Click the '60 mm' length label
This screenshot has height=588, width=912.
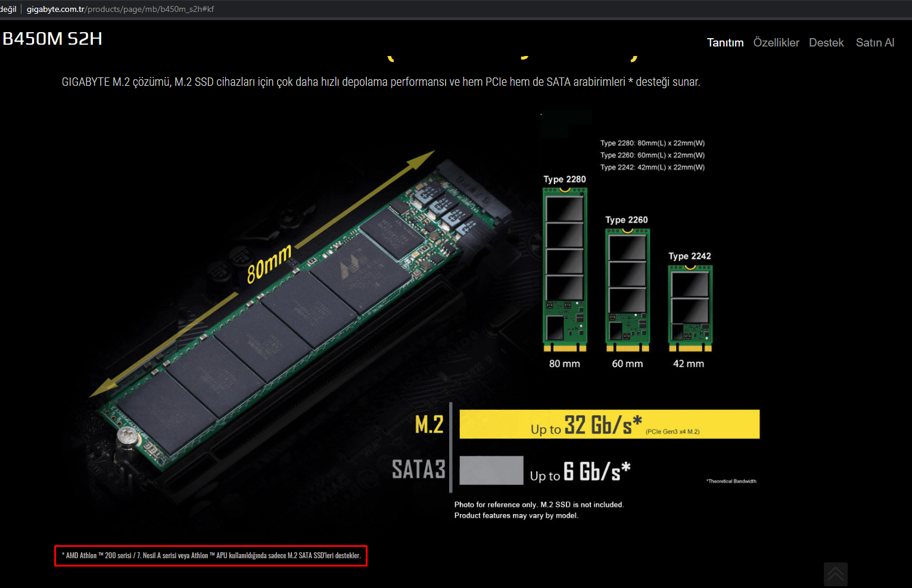627,363
